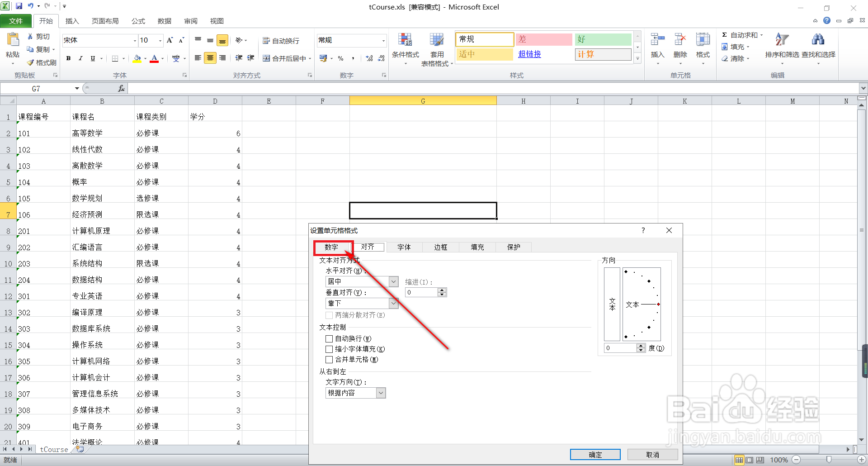Viewport: 868px width, 466px height.
Task: Enable the wrap text checkbox in dialog
Action: [x=329, y=338]
